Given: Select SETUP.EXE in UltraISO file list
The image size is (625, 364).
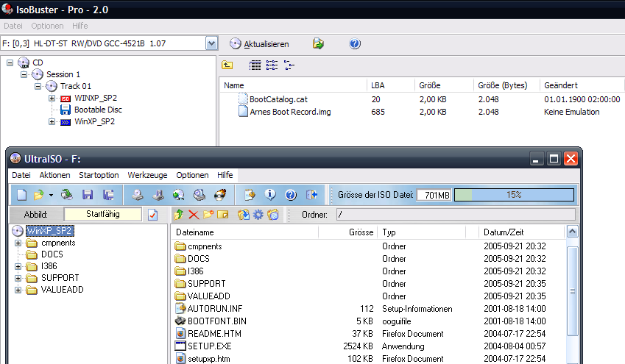Looking at the screenshot, I should click(210, 346).
